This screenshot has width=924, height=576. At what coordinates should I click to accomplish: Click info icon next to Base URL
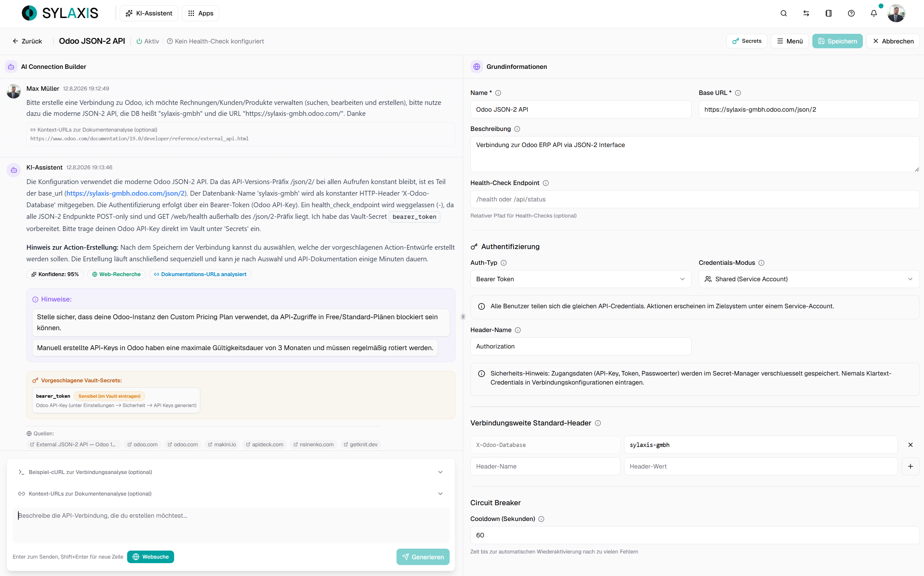pos(738,93)
